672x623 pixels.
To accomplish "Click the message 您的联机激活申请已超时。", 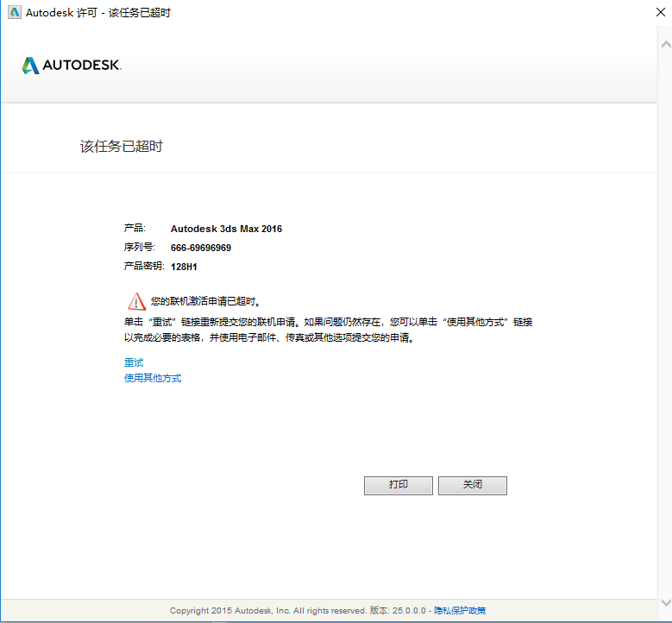I will pyautogui.click(x=205, y=301).
